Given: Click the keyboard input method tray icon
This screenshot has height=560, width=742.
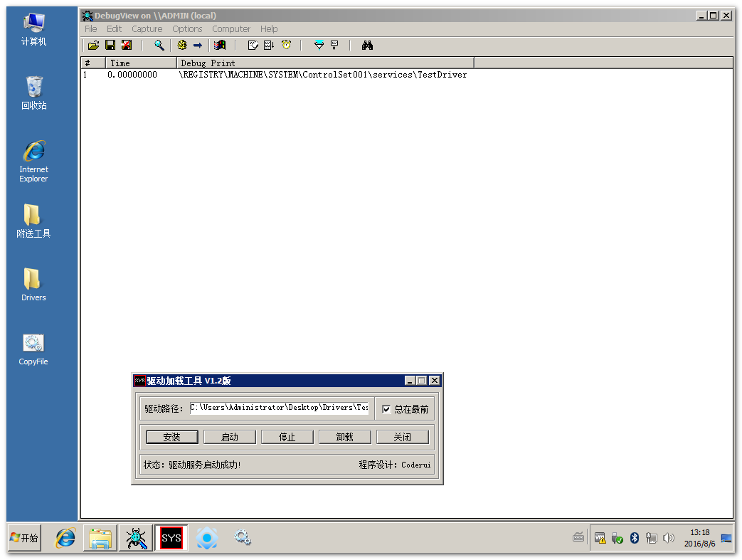Looking at the screenshot, I should [x=578, y=537].
